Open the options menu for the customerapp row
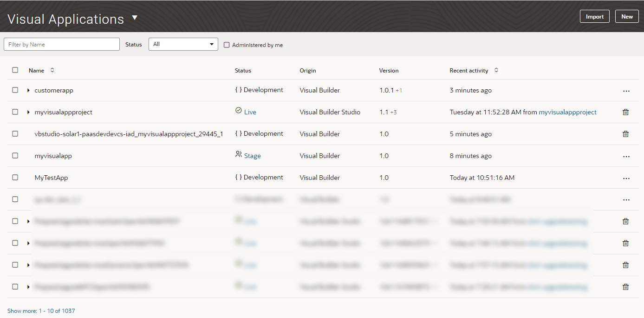Viewport: 644px width, 318px height. [626, 91]
